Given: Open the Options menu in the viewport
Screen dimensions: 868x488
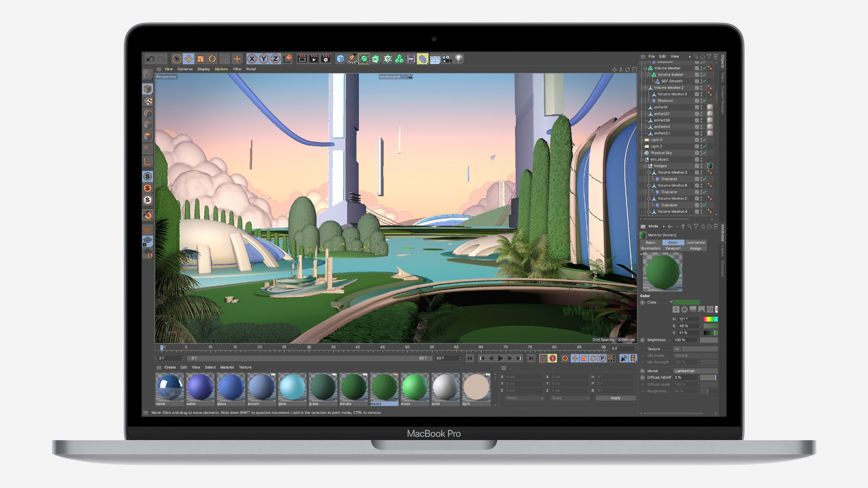Looking at the screenshot, I should click(x=222, y=69).
